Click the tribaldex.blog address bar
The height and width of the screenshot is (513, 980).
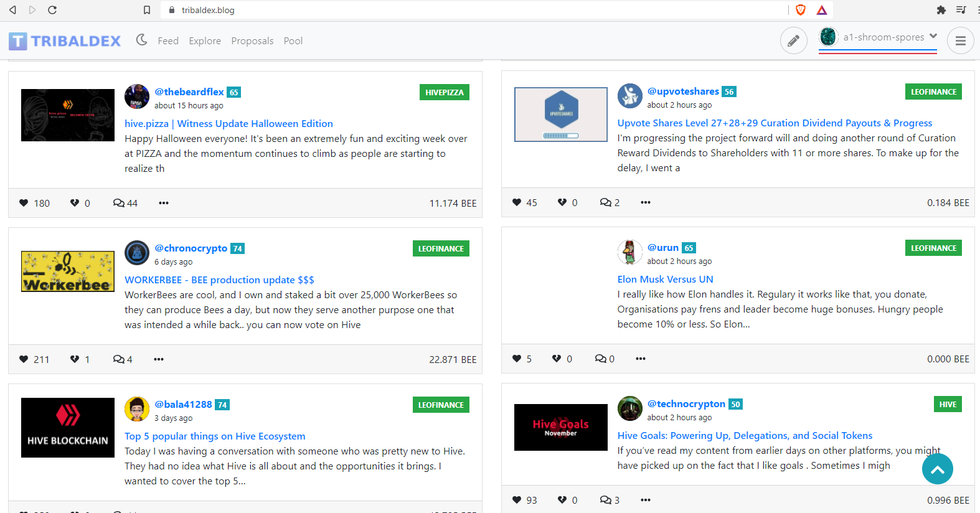pyautogui.click(x=473, y=10)
